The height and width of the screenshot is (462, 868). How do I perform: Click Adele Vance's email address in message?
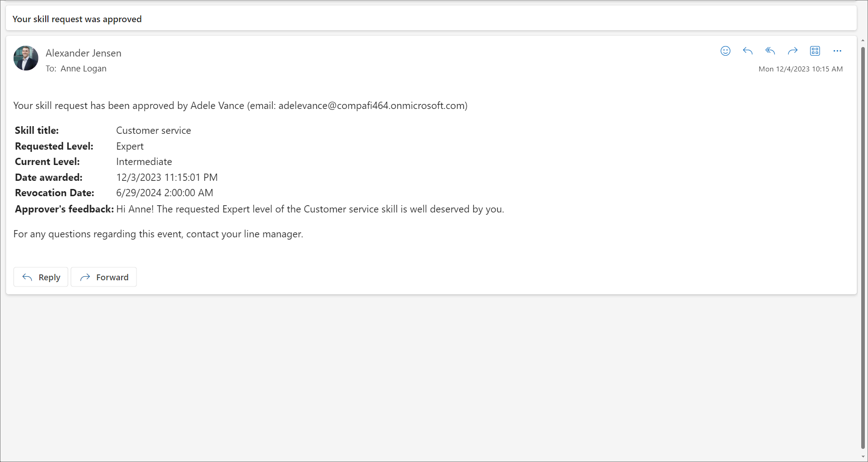372,106
